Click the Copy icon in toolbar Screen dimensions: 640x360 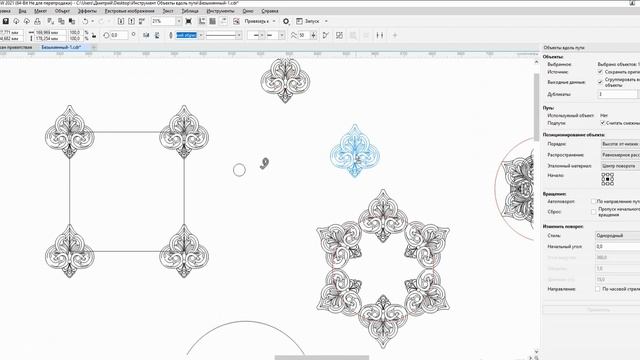coord(61,21)
